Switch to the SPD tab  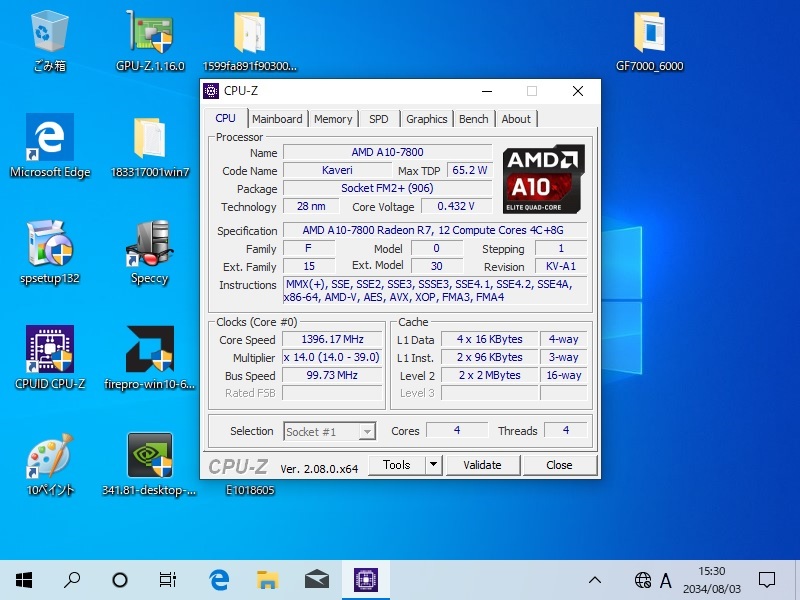coord(379,119)
